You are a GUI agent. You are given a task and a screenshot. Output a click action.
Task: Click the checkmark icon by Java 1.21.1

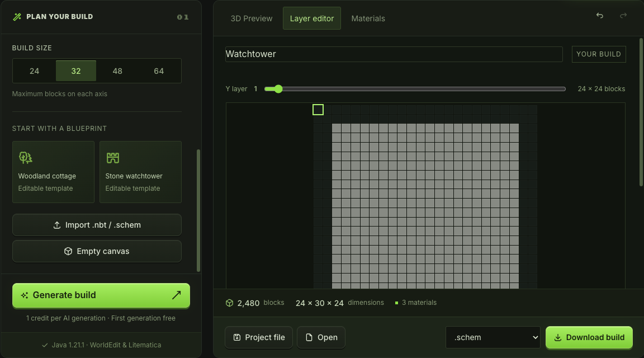pyautogui.click(x=45, y=345)
